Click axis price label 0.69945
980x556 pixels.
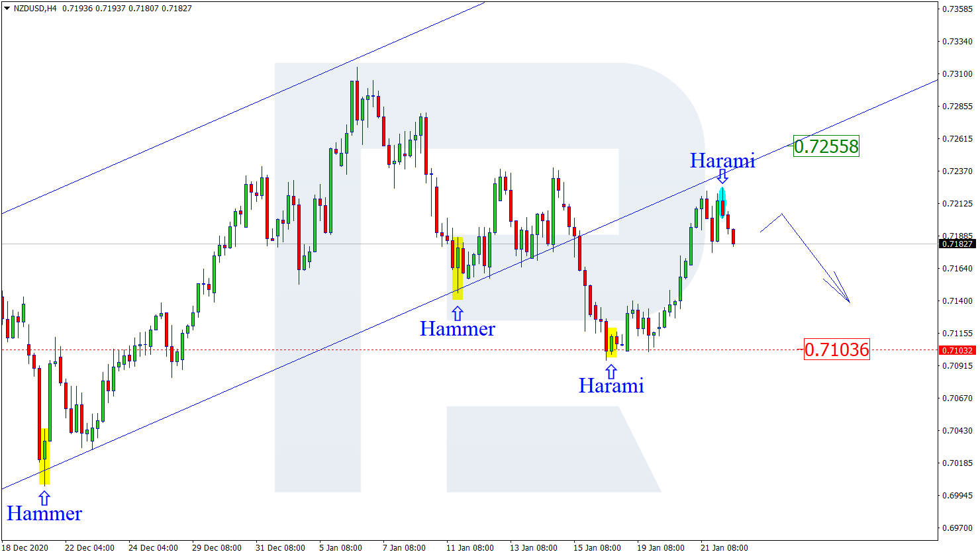(957, 496)
